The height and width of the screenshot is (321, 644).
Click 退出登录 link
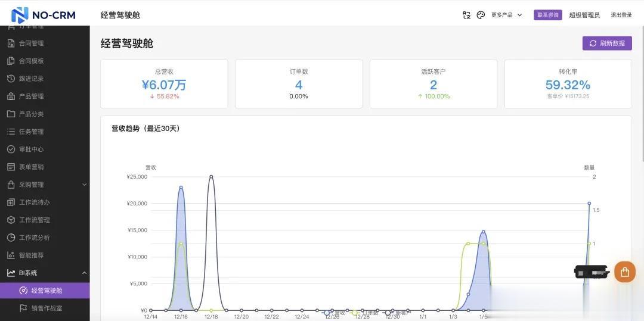(x=621, y=15)
